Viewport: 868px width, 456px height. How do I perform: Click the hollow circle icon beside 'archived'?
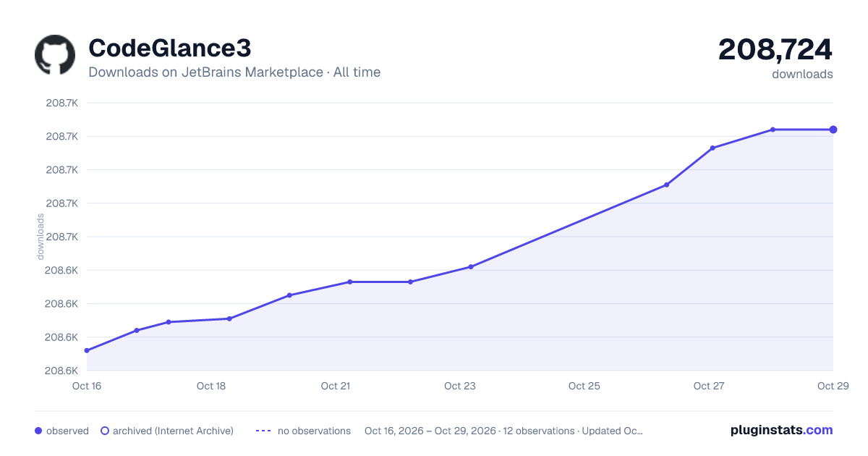(x=104, y=431)
